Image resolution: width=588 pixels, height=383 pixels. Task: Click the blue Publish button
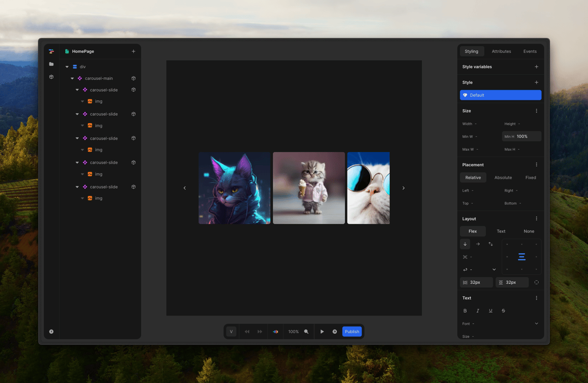(x=352, y=332)
